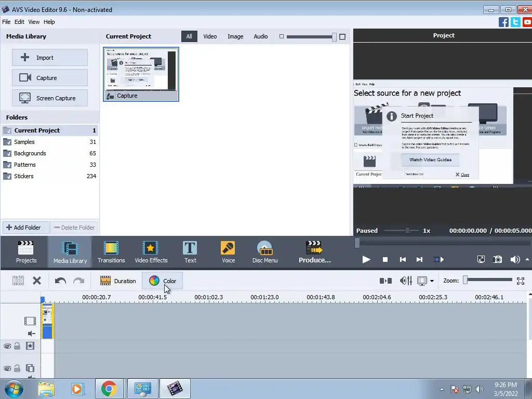Click the Capture button
This screenshot has height=399, width=532.
point(50,78)
